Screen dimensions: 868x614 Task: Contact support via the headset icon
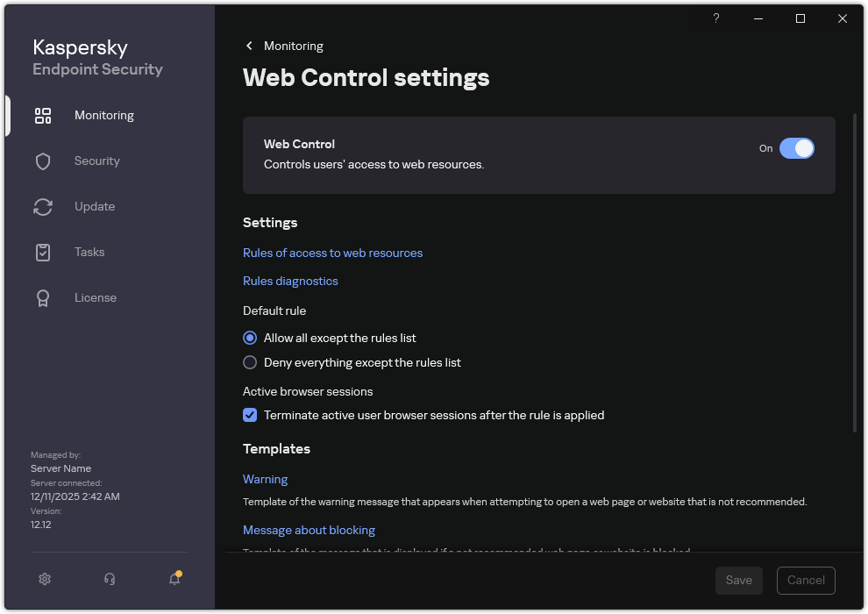coord(109,579)
